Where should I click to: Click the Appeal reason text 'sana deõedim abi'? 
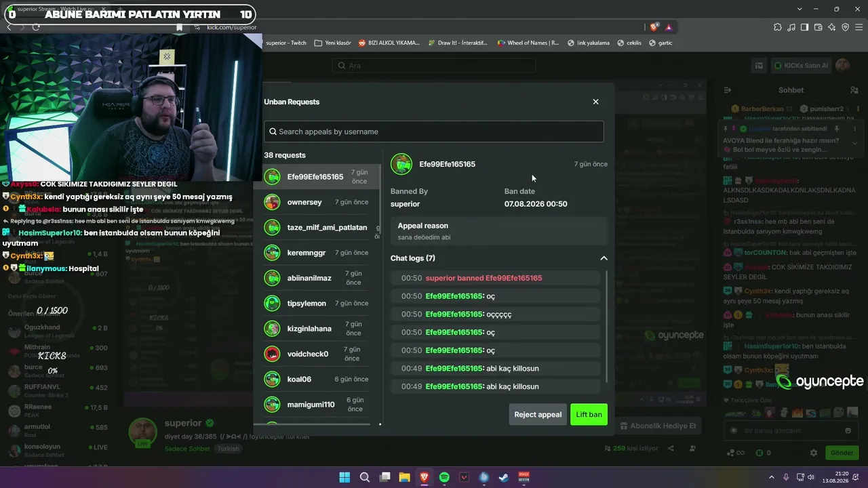[424, 237]
